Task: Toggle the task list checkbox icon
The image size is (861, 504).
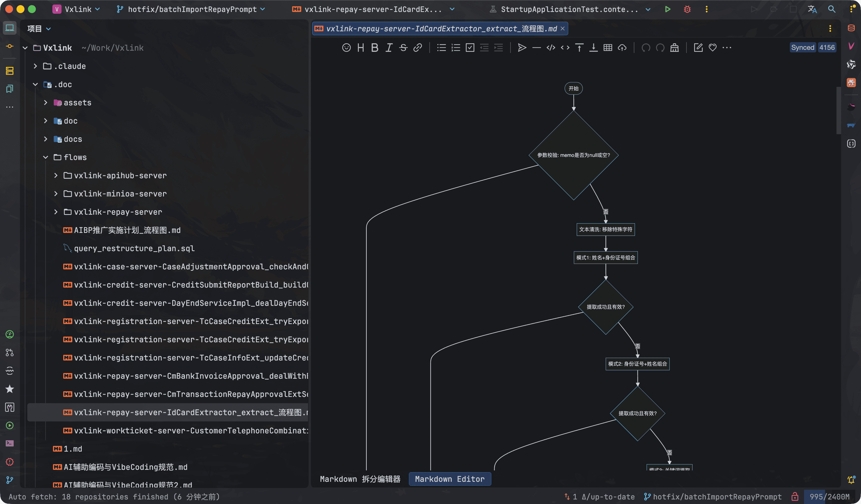Action: pos(470,48)
